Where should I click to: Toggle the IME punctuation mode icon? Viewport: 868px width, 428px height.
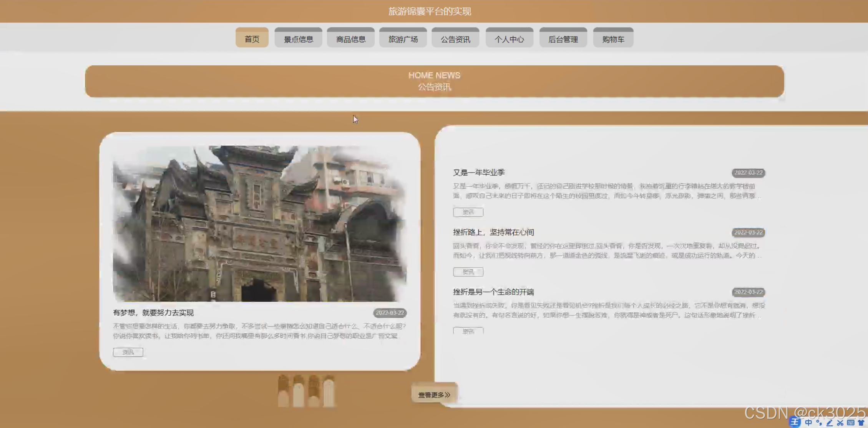point(819,423)
